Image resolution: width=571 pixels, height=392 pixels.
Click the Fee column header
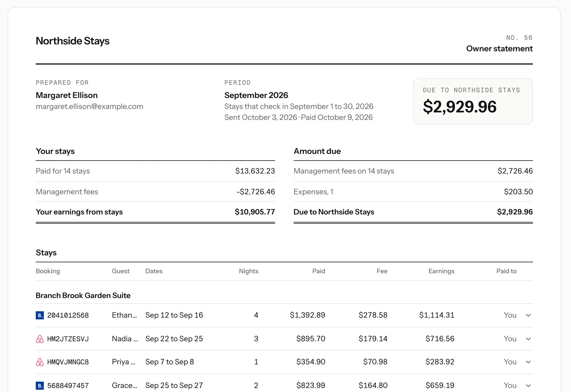point(382,271)
